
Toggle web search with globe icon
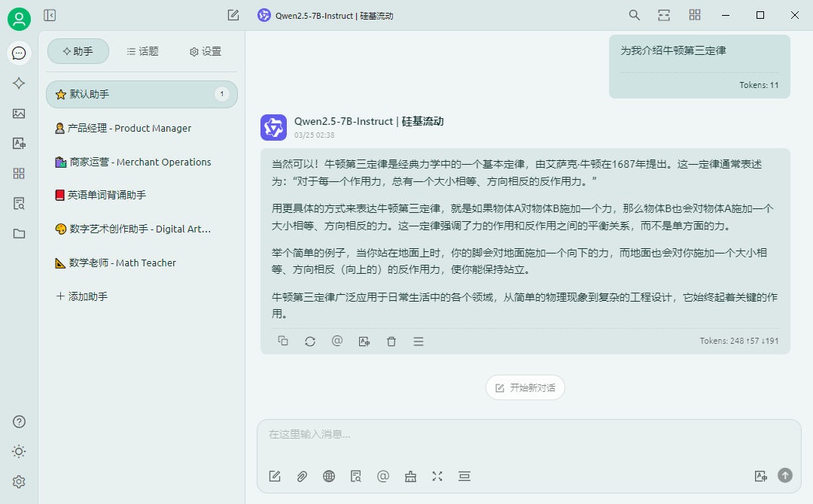point(329,476)
